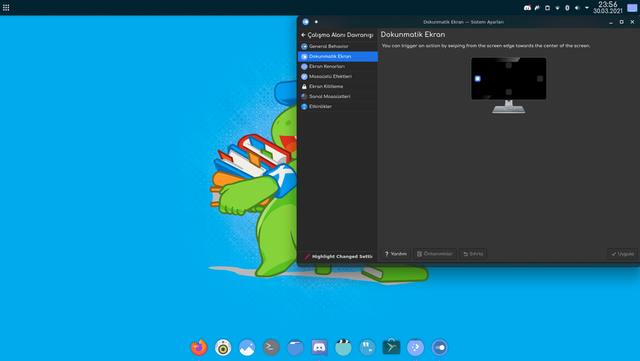Click the pin dot in title bar

point(316,22)
